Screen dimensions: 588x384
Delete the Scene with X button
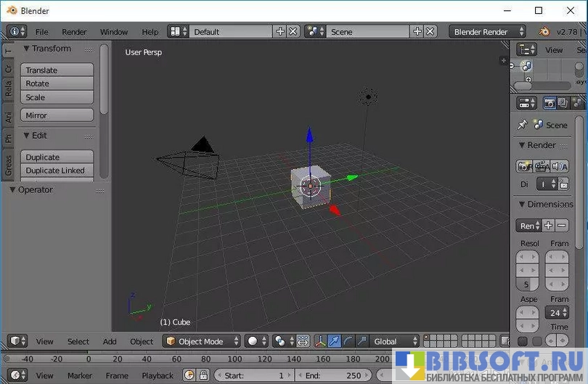pyautogui.click(x=430, y=32)
